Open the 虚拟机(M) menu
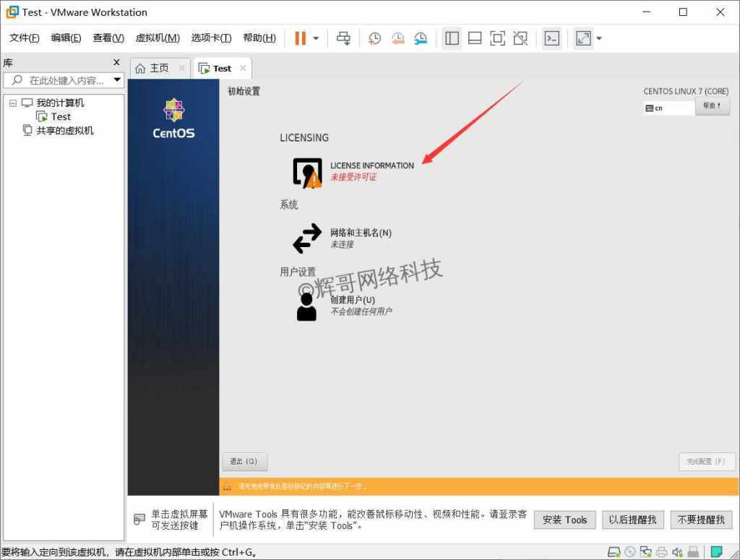Image resolution: width=740 pixels, height=560 pixels. (x=158, y=38)
